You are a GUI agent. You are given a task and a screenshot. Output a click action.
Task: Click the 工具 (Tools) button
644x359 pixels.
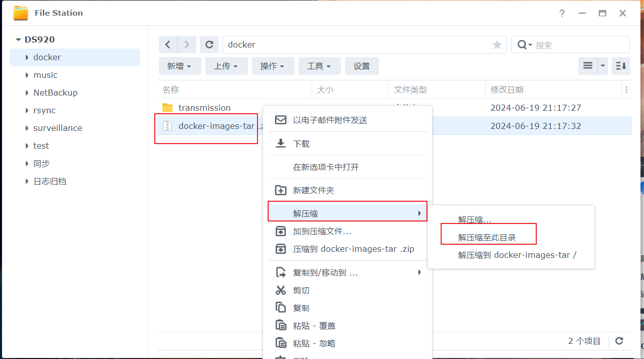coord(319,66)
